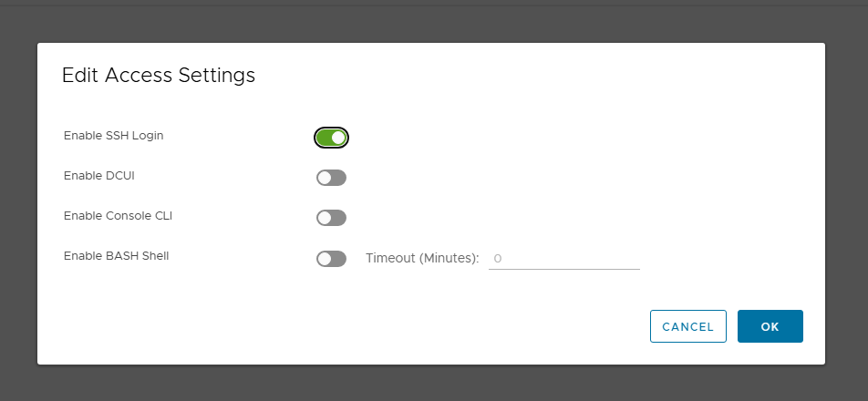Click the dark backdrop above the dialog

click(434, 22)
